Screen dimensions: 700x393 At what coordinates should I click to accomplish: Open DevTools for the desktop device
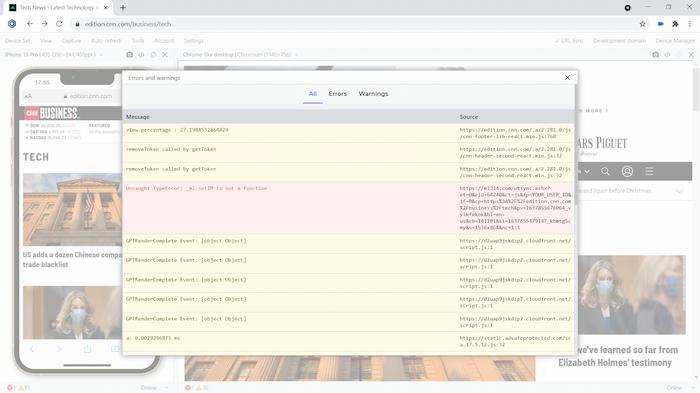click(x=667, y=54)
